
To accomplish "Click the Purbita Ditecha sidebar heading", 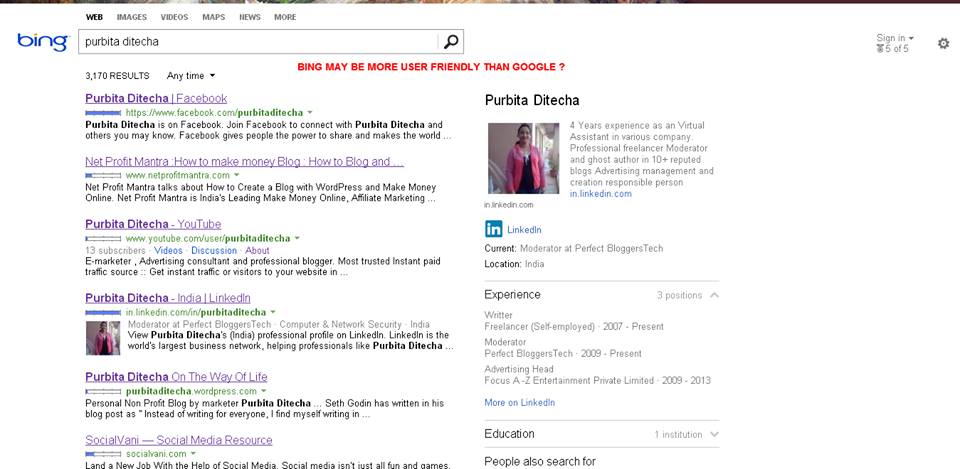I will pyautogui.click(x=532, y=100).
